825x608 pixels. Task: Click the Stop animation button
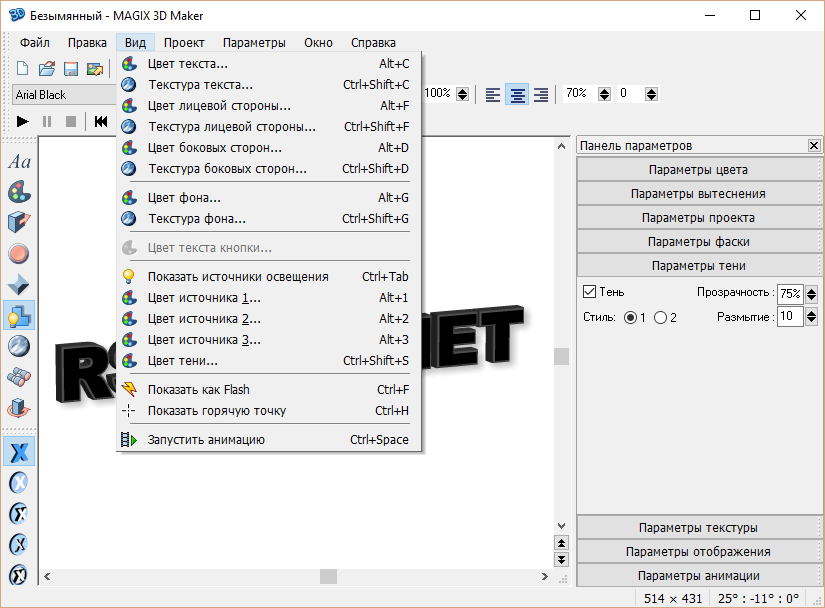[x=71, y=121]
